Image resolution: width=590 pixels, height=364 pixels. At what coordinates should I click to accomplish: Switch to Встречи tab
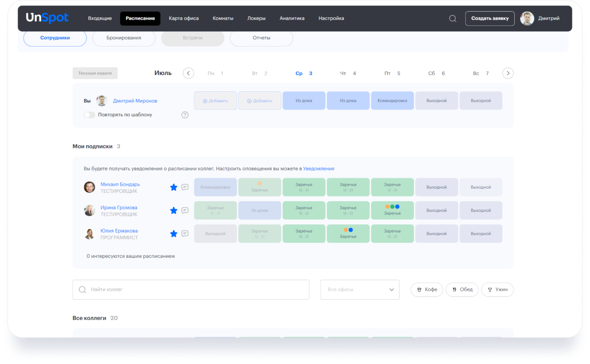[193, 38]
